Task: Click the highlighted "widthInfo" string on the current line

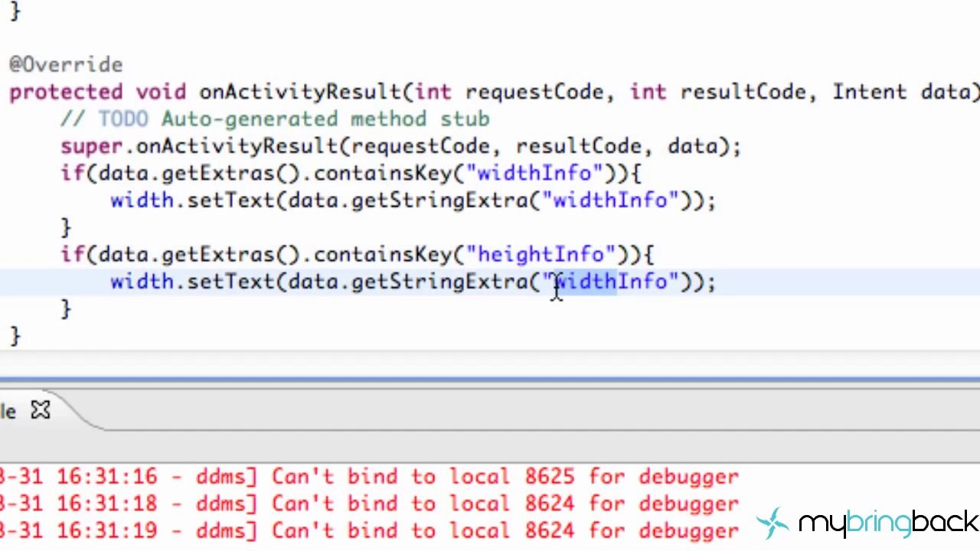Action: (610, 282)
